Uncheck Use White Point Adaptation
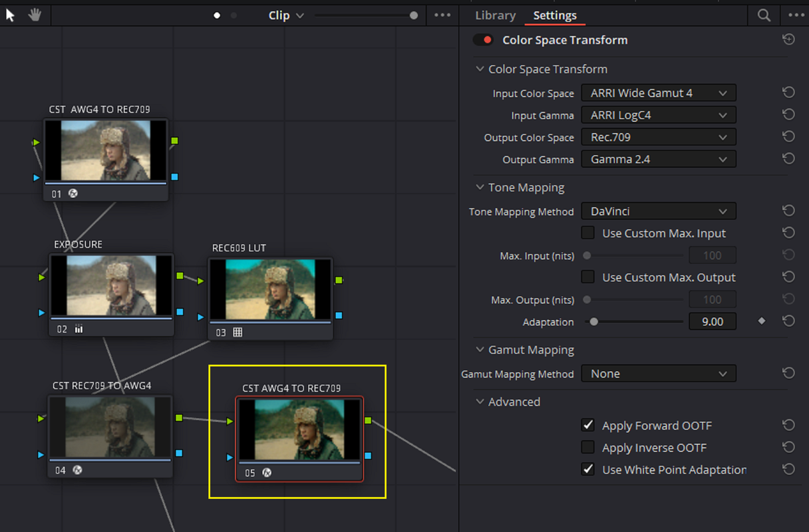 (588, 469)
